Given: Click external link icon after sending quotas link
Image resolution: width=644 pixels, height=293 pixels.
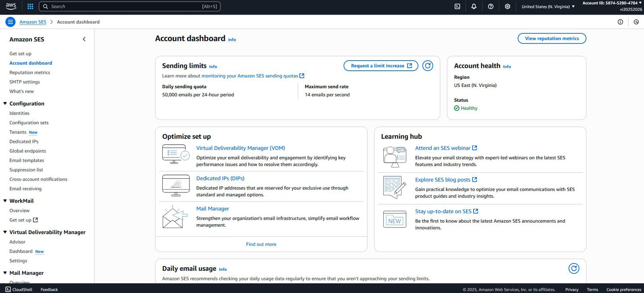Looking at the screenshot, I should pyautogui.click(x=302, y=76).
